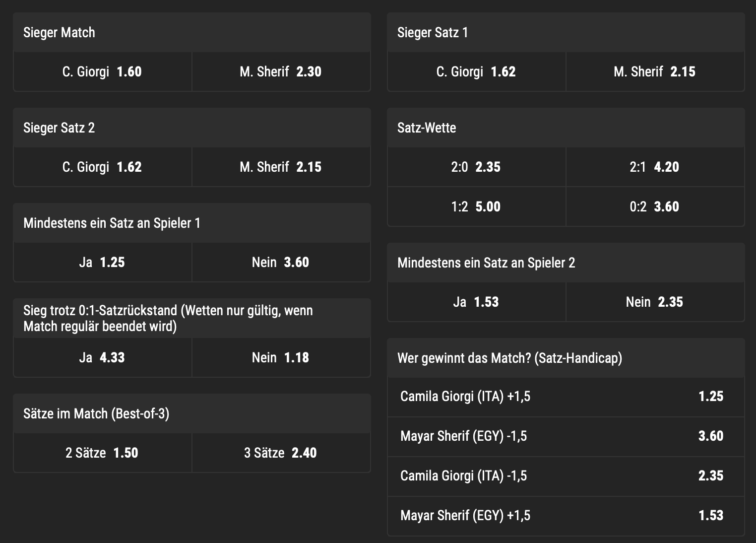Select Ja 1.53 for Mindestens ein Satz Spieler 2
Viewport: 756px width, 543px height.
point(477,302)
